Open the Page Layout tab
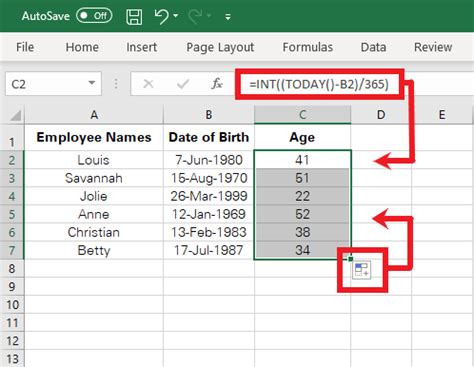 (220, 47)
